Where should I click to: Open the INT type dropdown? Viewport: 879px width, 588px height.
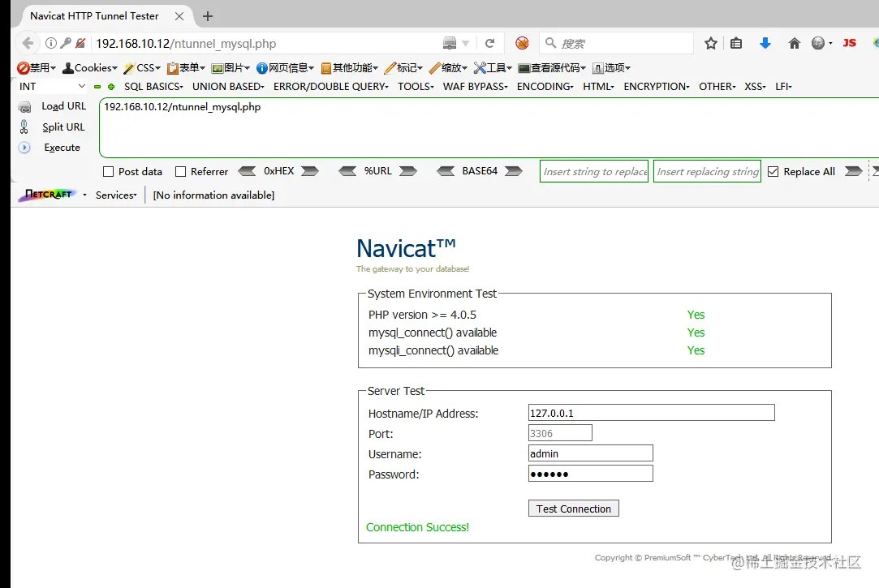(x=52, y=86)
